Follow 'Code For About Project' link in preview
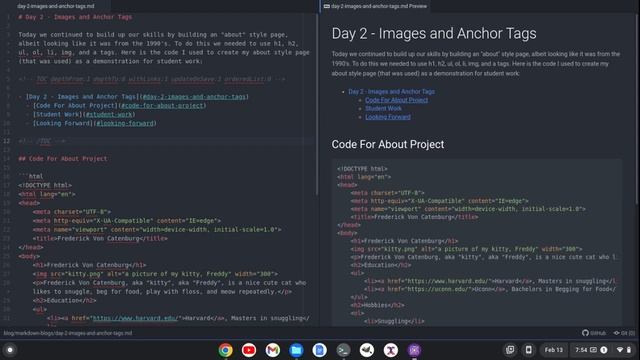 coord(397,100)
